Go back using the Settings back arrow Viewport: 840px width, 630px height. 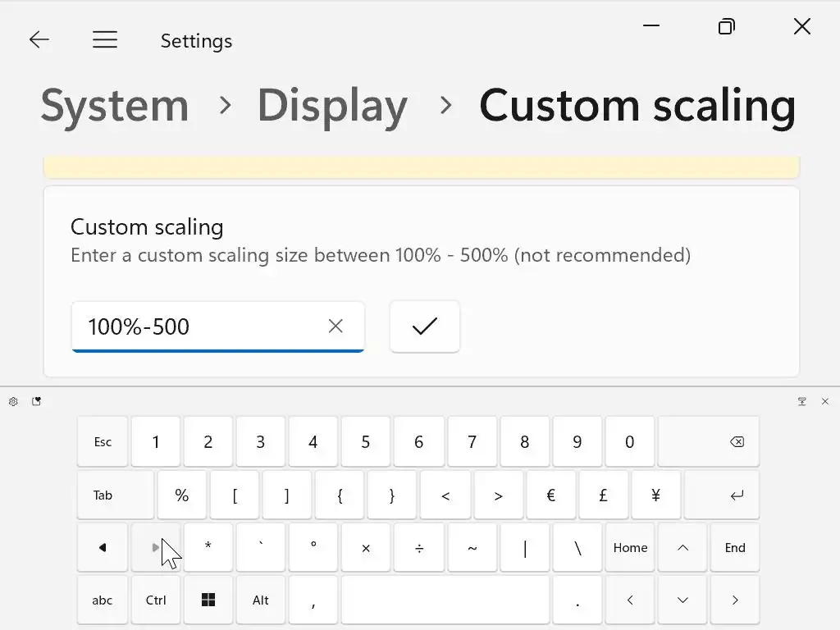(x=39, y=40)
